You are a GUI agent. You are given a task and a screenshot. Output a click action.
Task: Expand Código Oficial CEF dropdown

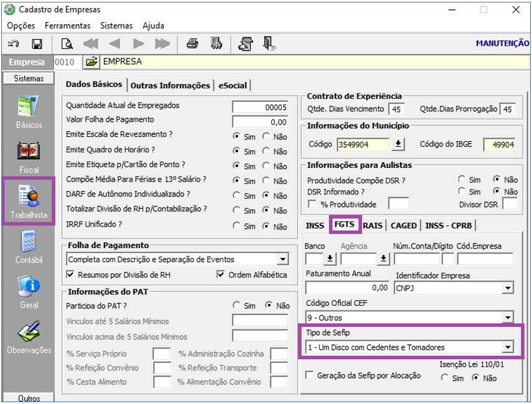tap(508, 318)
